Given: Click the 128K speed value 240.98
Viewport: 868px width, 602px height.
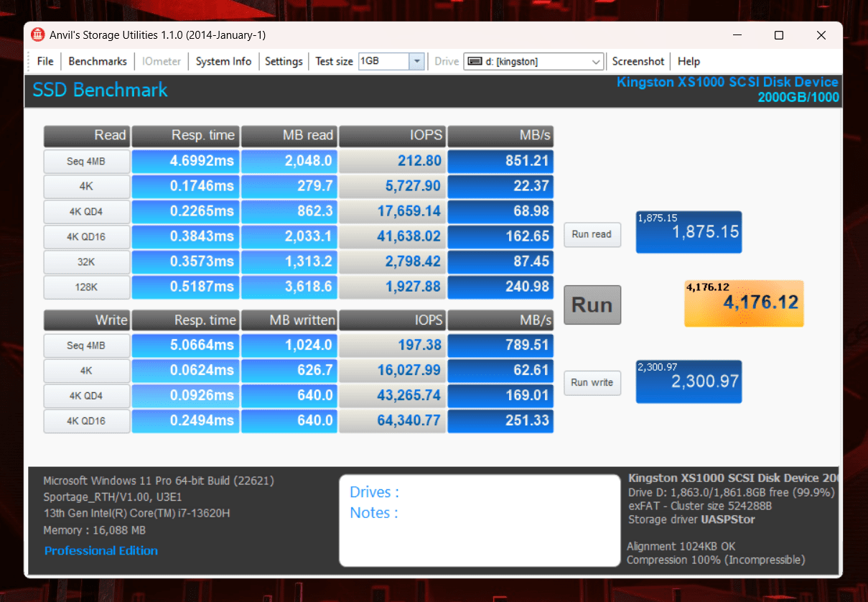Looking at the screenshot, I should click(500, 287).
